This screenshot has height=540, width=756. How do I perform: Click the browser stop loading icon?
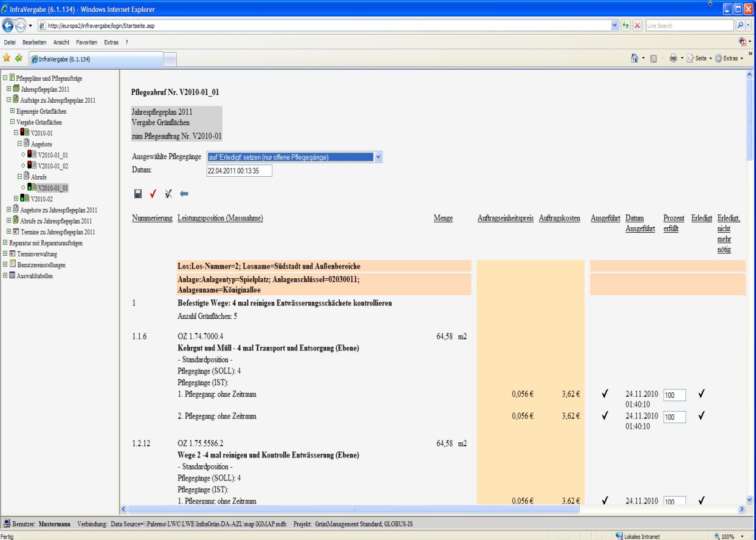click(x=637, y=26)
